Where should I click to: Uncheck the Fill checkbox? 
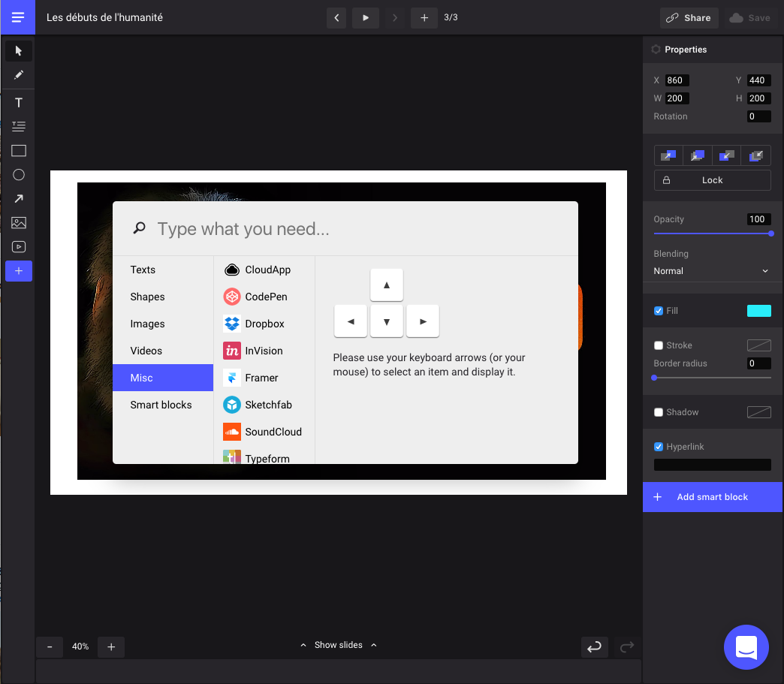659,311
